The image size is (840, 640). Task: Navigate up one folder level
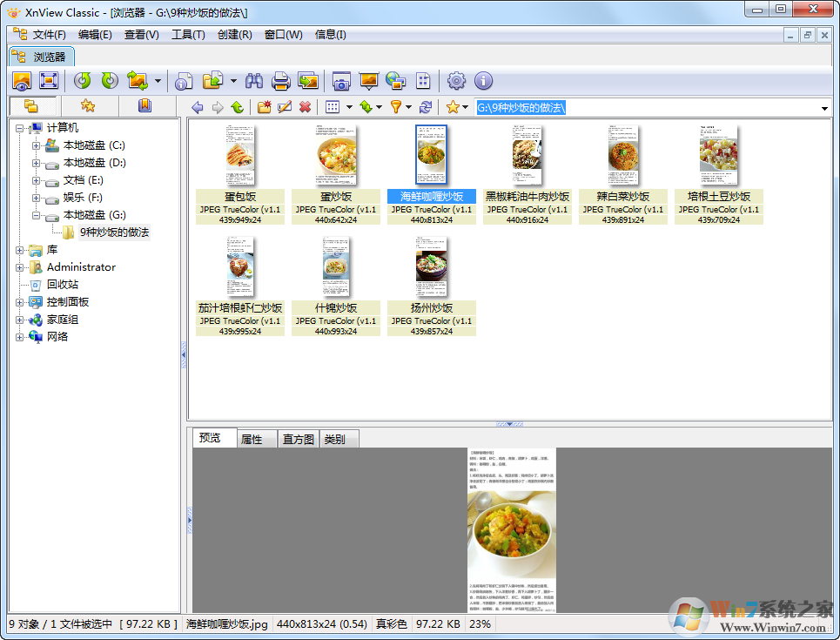pos(237,106)
